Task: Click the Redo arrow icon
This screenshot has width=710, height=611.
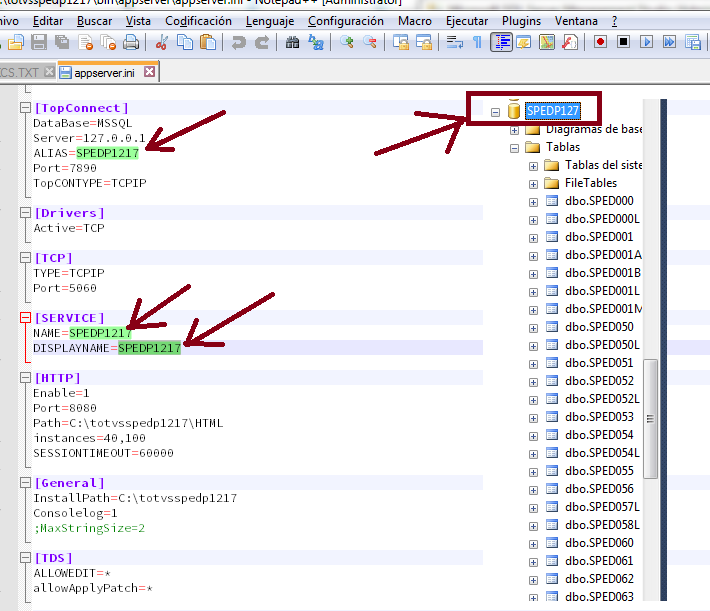Action: point(262,43)
